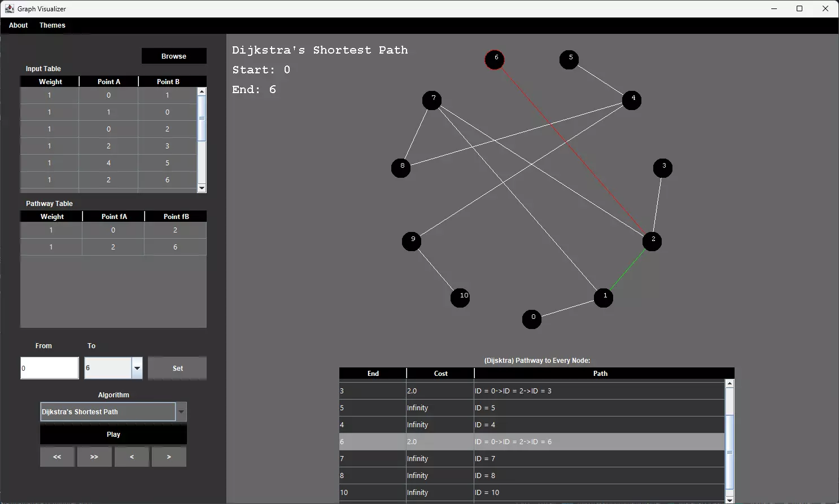The width and height of the screenshot is (839, 504).
Task: Click the Set button
Action: 177,368
